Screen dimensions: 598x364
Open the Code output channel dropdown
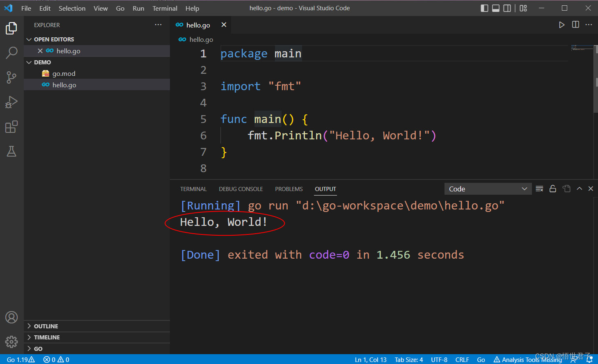click(x=488, y=189)
